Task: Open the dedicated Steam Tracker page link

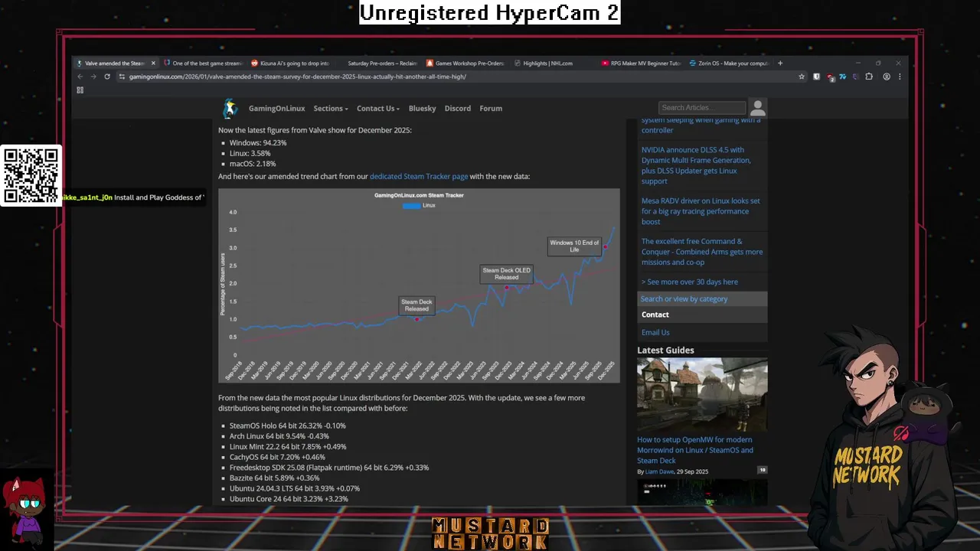Action: tap(419, 177)
